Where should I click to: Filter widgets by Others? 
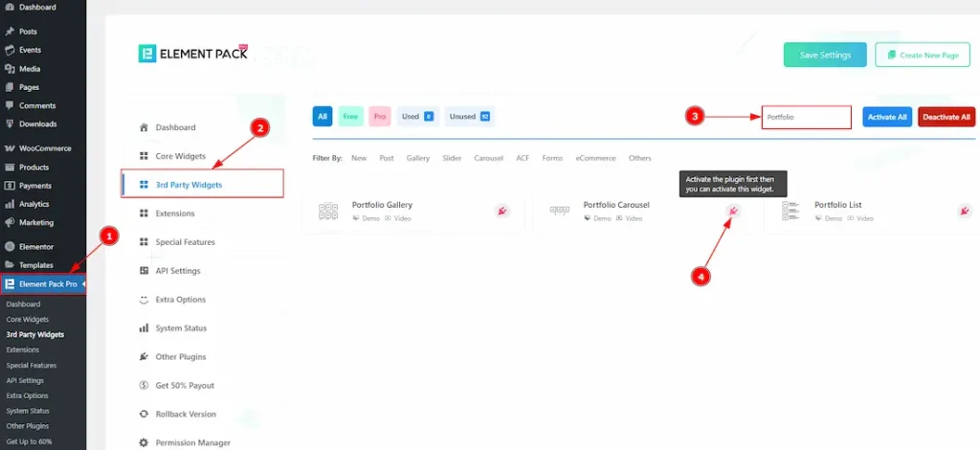tap(640, 159)
